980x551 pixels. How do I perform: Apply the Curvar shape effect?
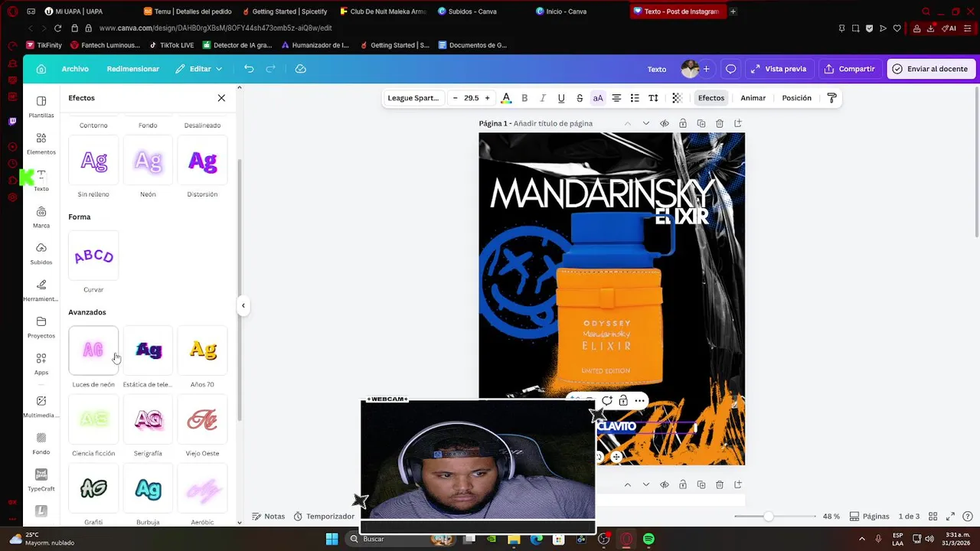93,256
